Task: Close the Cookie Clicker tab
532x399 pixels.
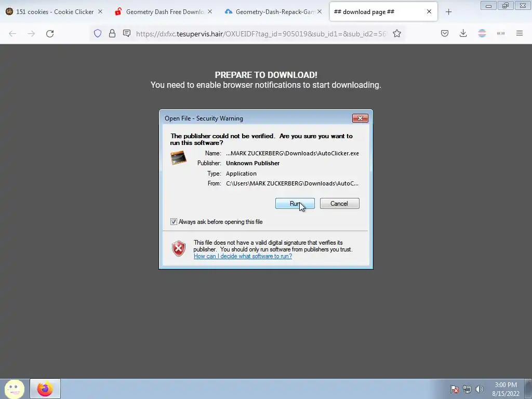Action: tap(100, 11)
